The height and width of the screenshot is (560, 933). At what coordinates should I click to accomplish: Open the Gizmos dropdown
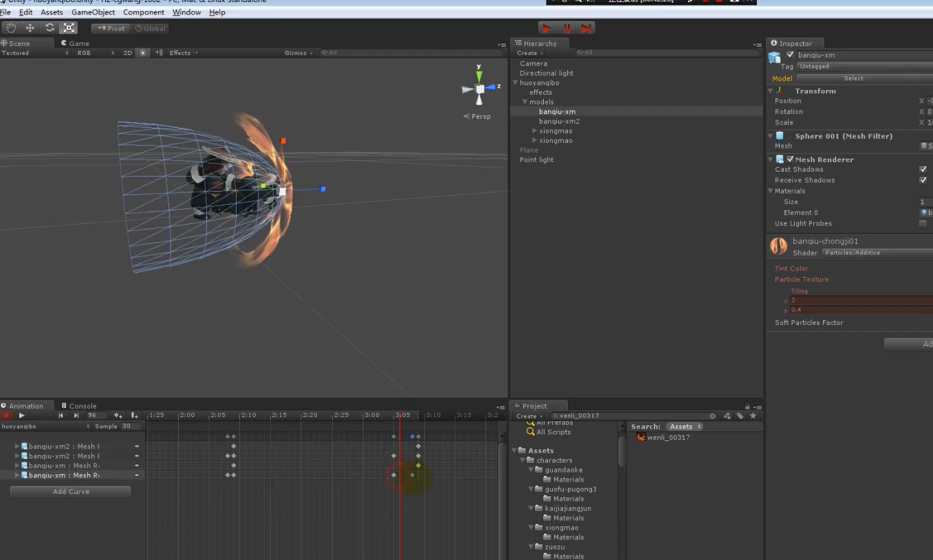[298, 53]
